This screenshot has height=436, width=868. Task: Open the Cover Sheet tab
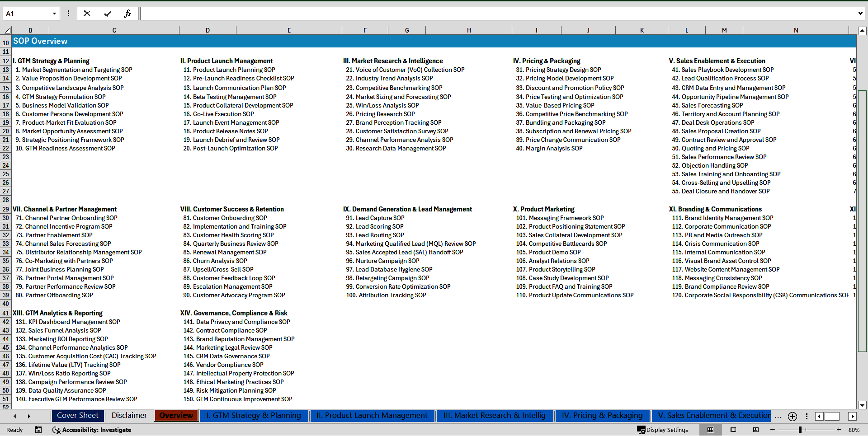(x=77, y=416)
